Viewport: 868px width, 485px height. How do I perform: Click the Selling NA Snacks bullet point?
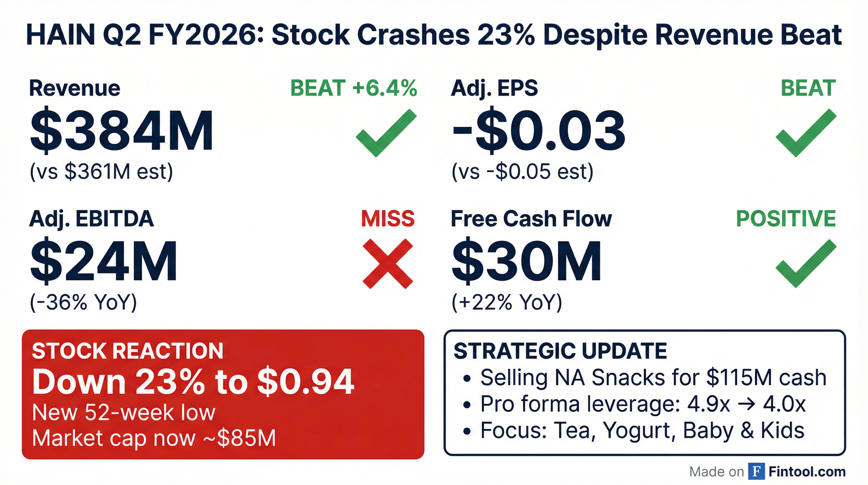[653, 377]
